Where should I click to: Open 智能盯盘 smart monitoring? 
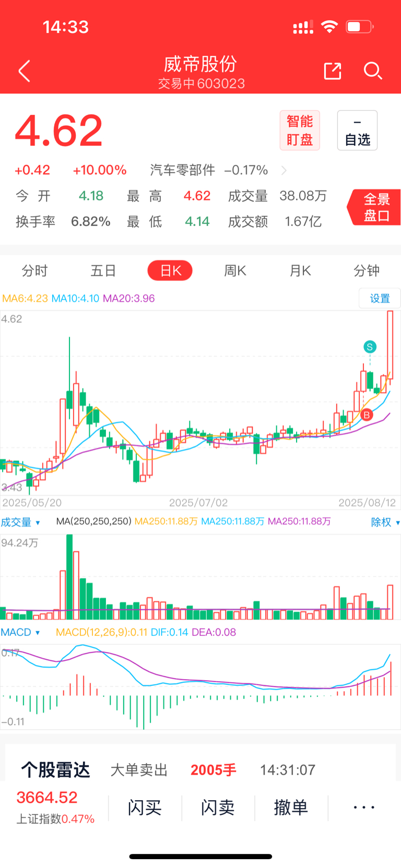pos(300,130)
